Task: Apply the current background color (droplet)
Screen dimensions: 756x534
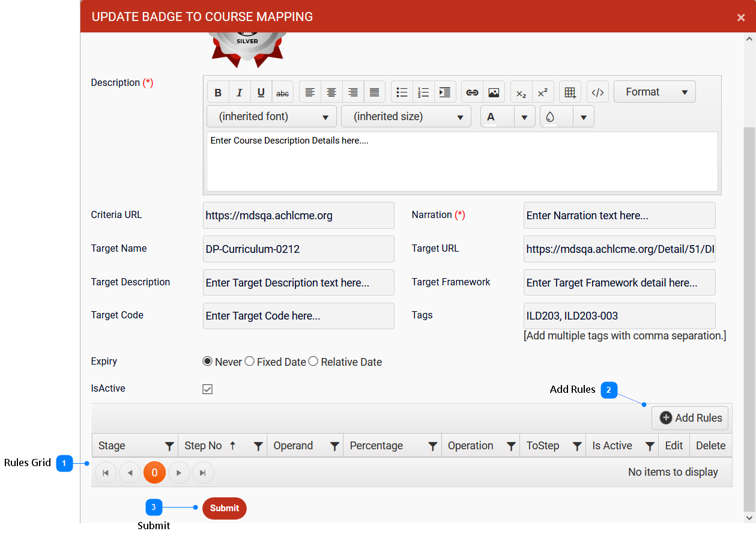Action: pos(557,117)
